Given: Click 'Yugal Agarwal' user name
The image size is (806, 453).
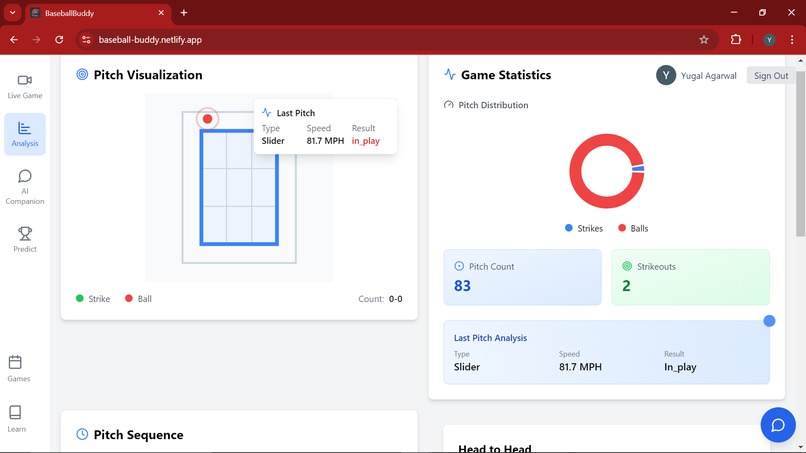Looking at the screenshot, I should pyautogui.click(x=708, y=76).
